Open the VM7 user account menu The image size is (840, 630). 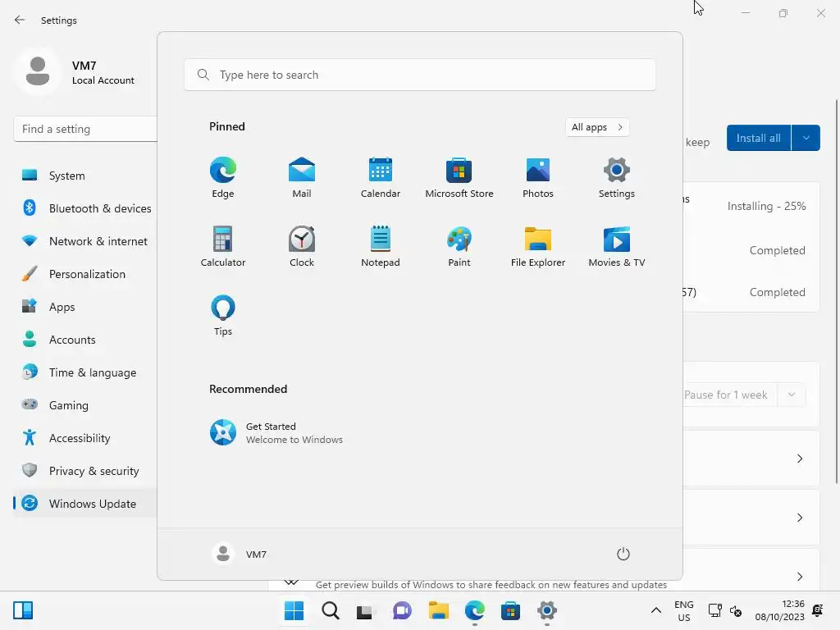[x=240, y=554]
